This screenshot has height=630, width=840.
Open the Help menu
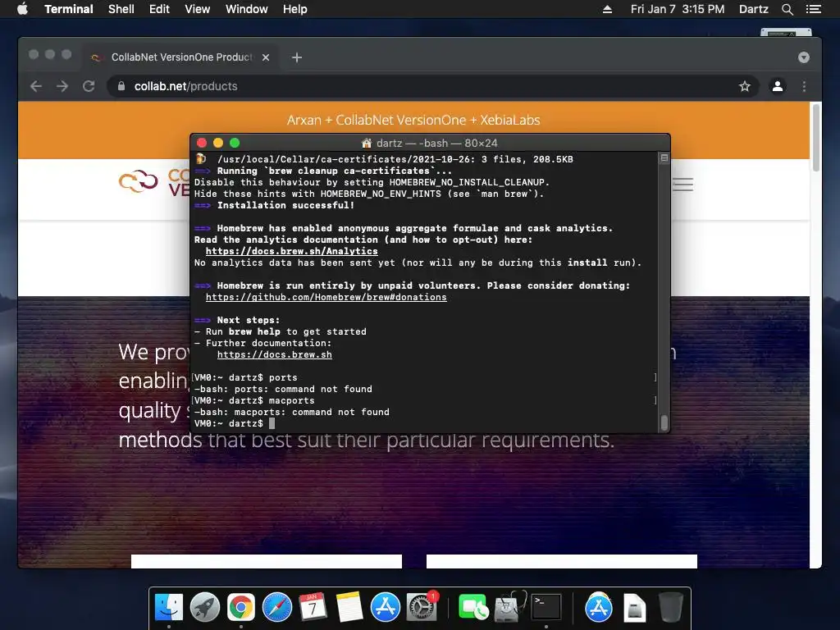point(294,9)
